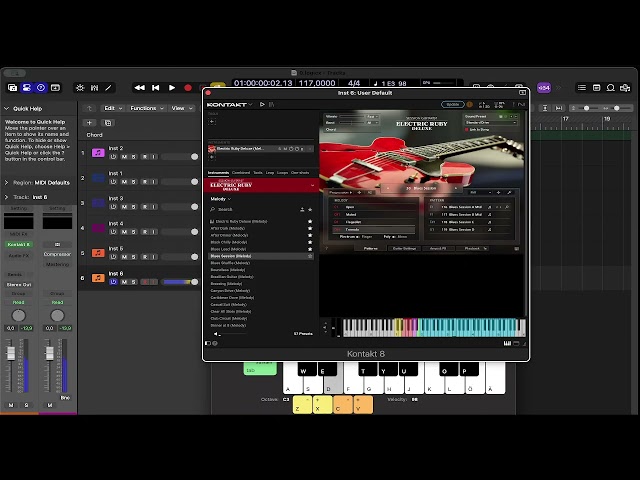This screenshot has height=480, width=640.
Task: Start playback in Logic's transport
Action: point(172,88)
